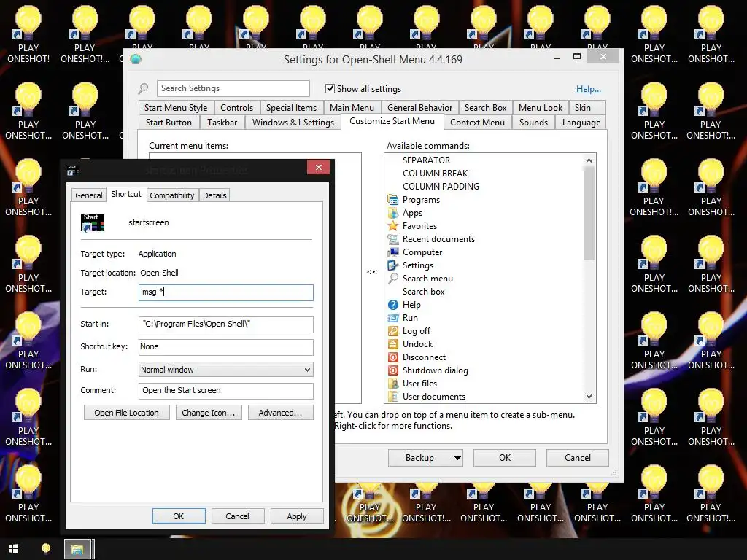Open the Compatibility tab in Properties dialog

tap(172, 195)
